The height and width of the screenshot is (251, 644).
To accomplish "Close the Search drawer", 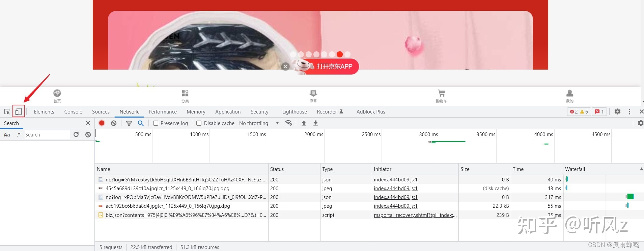I will [88, 123].
